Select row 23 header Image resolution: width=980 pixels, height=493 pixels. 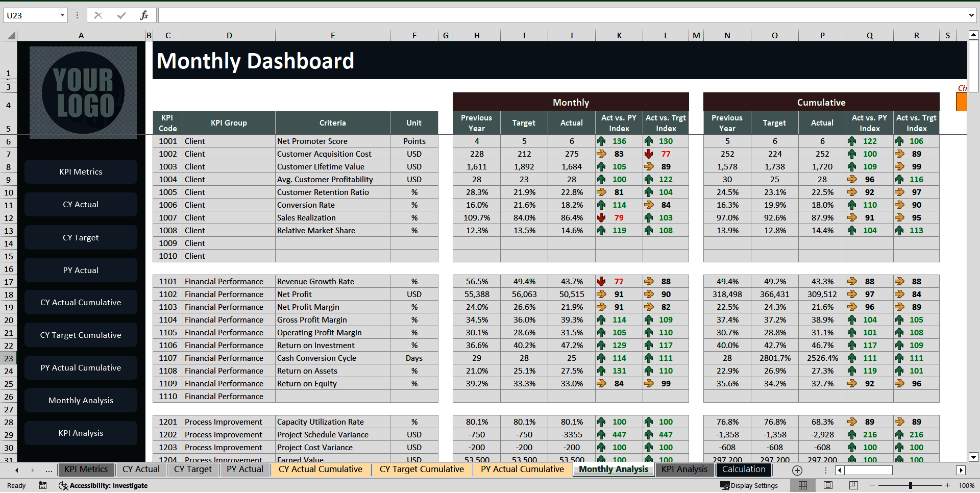coord(9,358)
